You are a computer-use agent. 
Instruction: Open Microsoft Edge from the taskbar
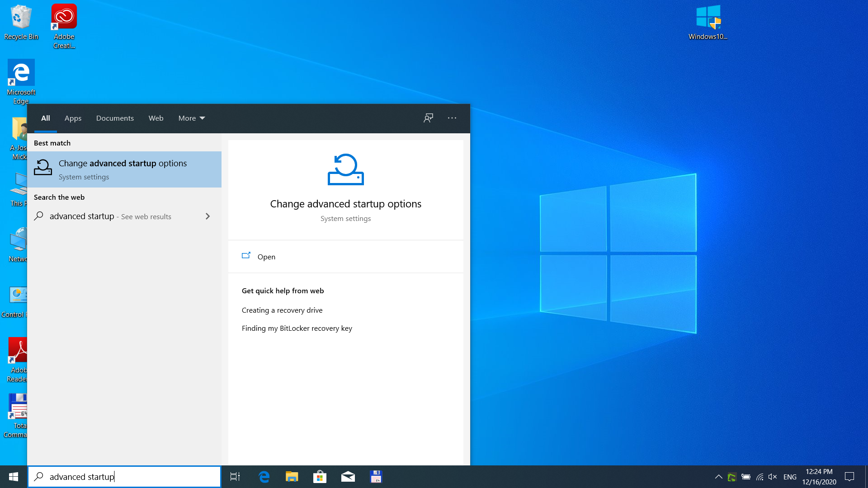264,477
